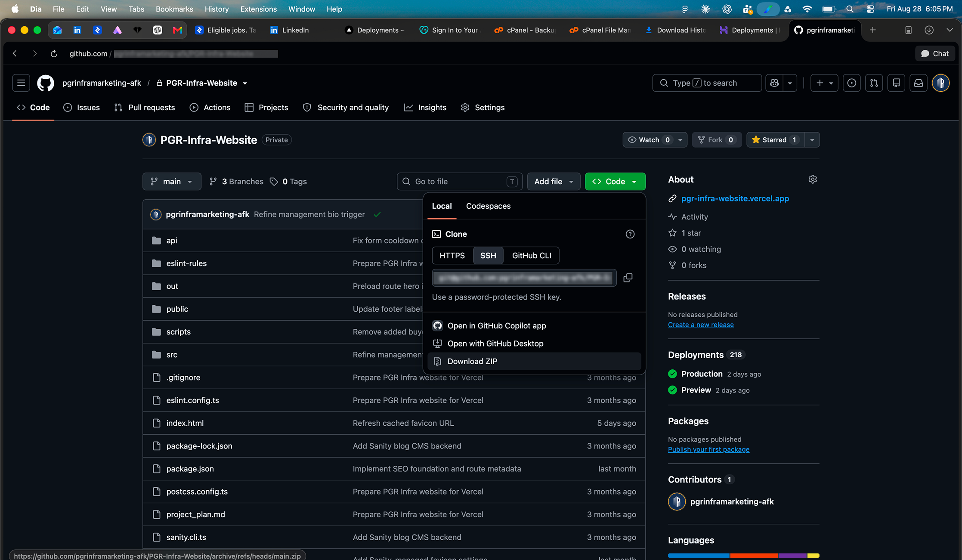Open the Wi-Fi status menu
The height and width of the screenshot is (560, 962).
pos(807,9)
